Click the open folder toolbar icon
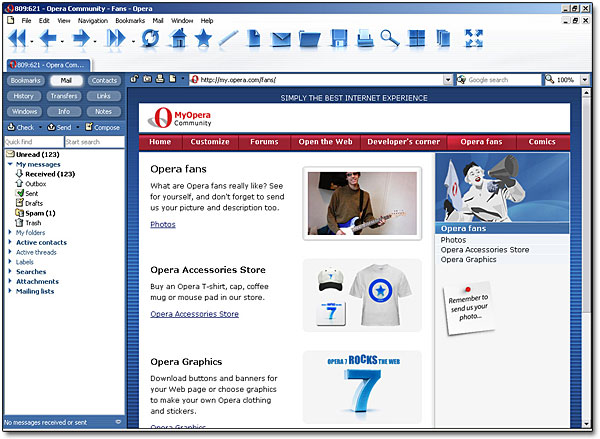The height and width of the screenshot is (439, 600). [310, 39]
